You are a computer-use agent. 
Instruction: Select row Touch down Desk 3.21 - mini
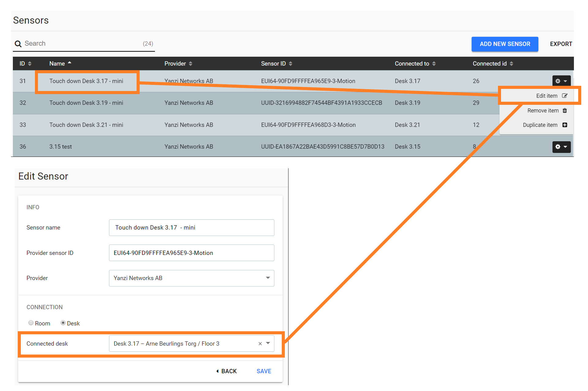click(86, 125)
